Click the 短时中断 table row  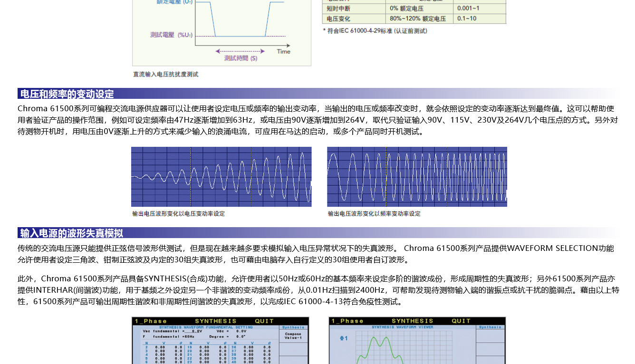(x=414, y=9)
